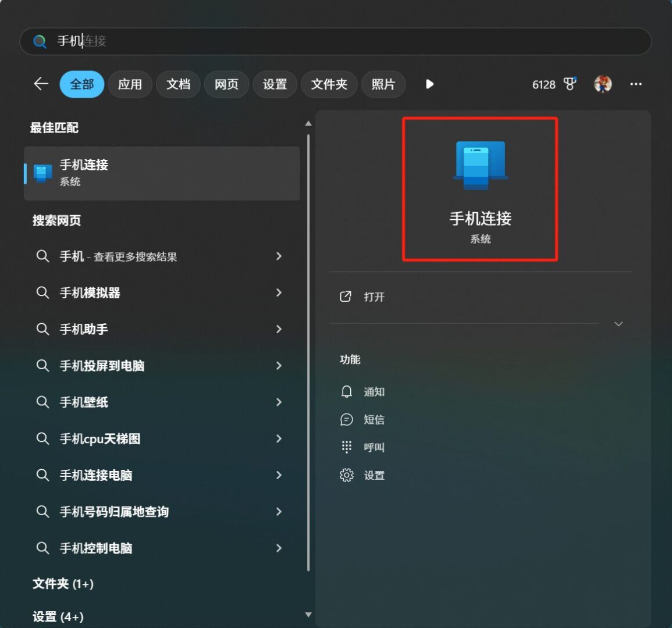The image size is (672, 628).
Task: Select web suggestion 手机cpu天梯图
Action: point(162,438)
